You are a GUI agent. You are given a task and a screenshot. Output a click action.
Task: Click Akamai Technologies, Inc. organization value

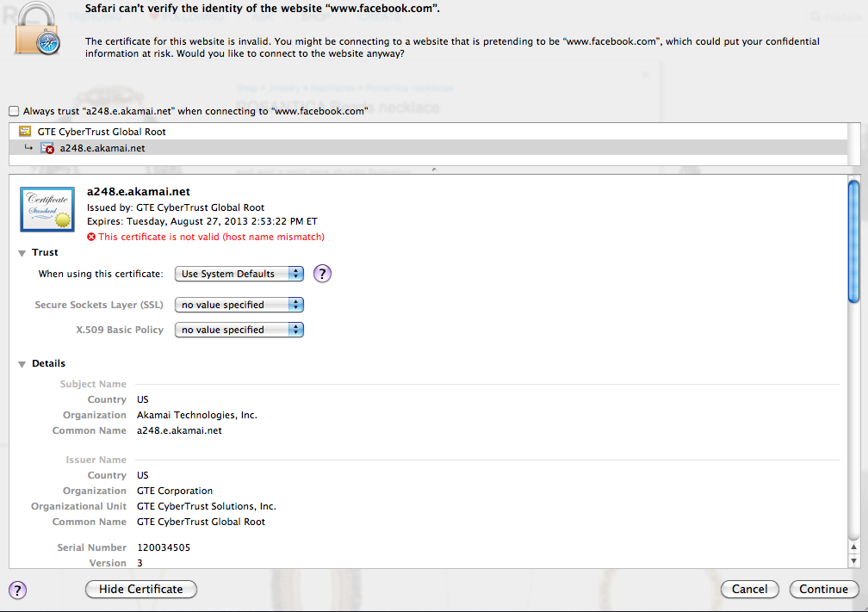[197, 415]
